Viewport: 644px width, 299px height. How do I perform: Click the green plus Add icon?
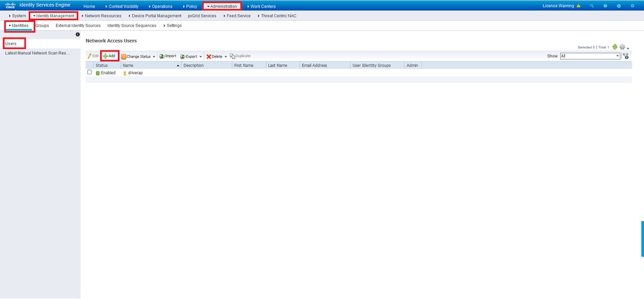tap(105, 56)
